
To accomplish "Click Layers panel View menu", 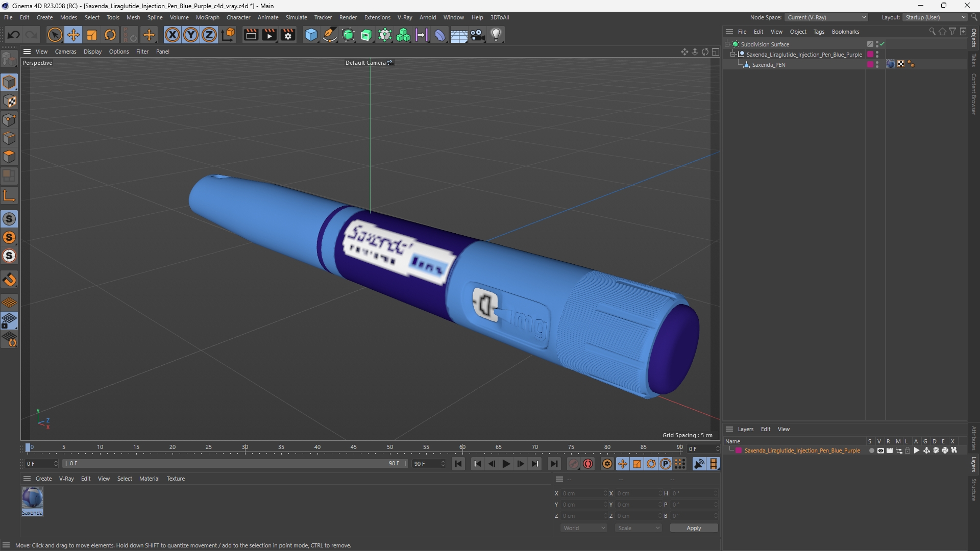I will (x=783, y=429).
